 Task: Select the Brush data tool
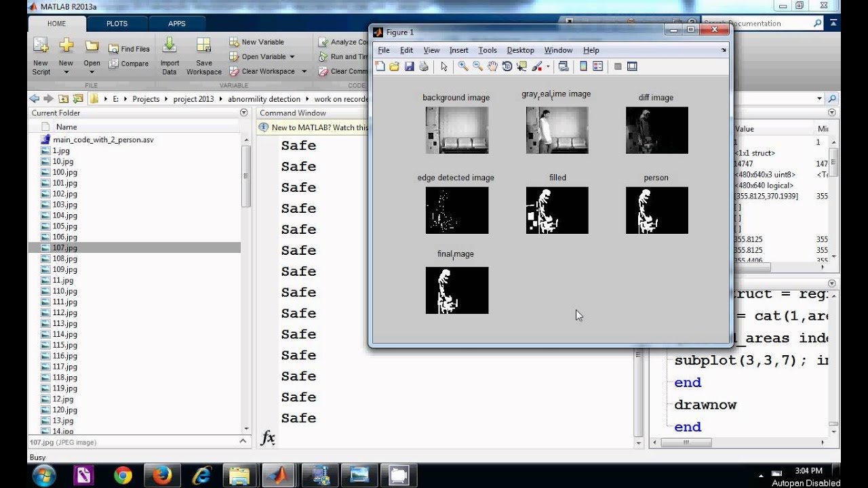537,66
